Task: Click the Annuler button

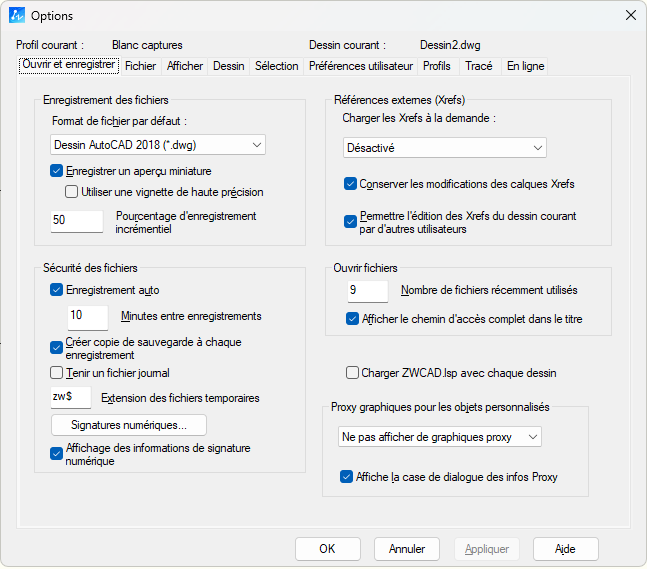Action: [407, 549]
